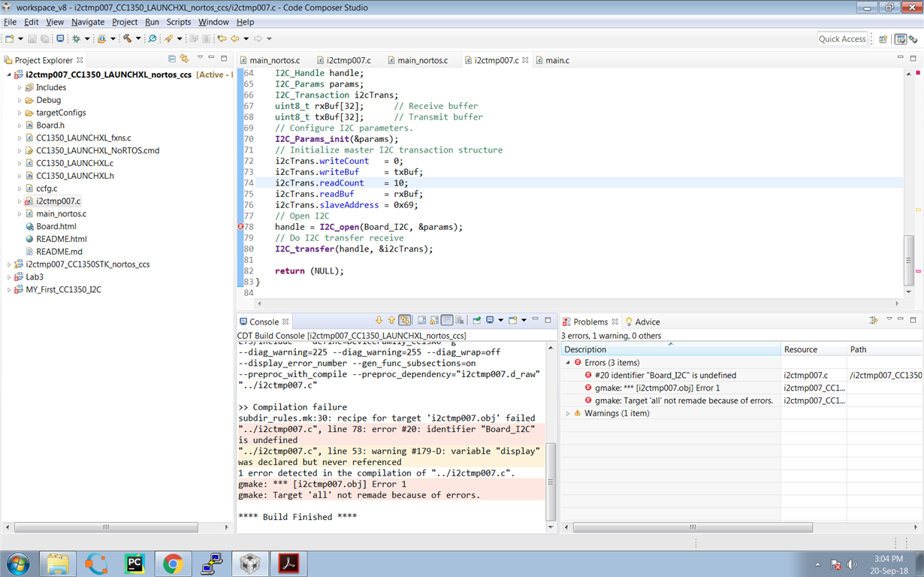Screen dimensions: 924x577
Task: Open Chrome from the taskbar
Action: tap(173, 563)
